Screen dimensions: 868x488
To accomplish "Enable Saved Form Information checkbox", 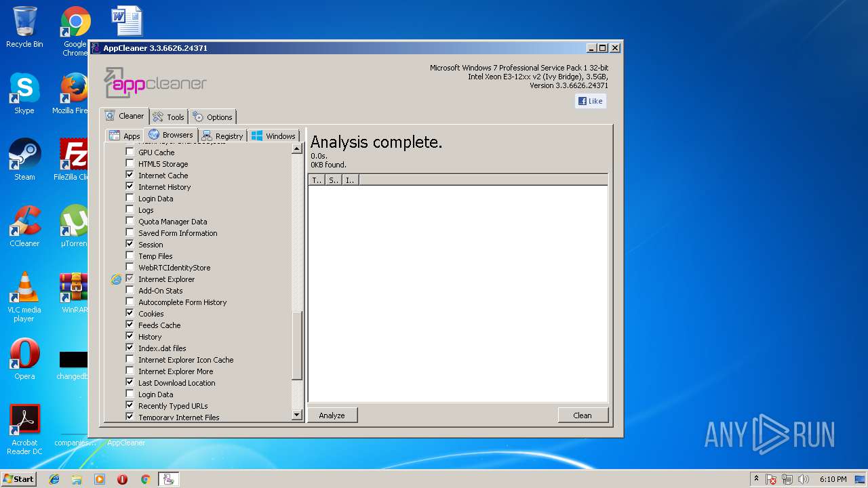I will pos(130,233).
